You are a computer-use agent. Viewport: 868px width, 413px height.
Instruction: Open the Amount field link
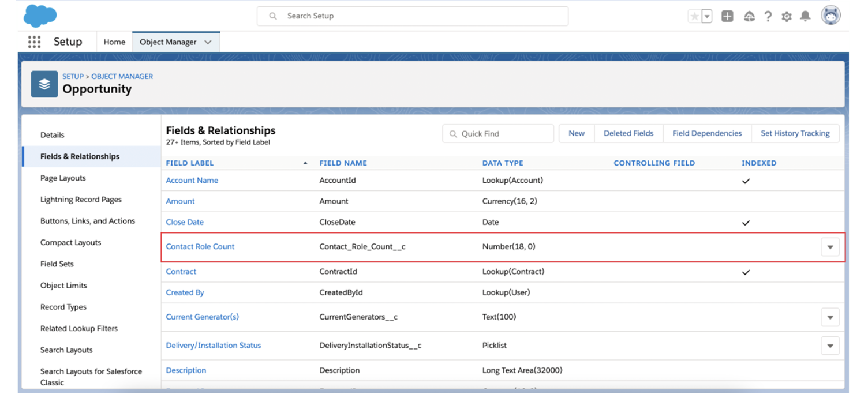(181, 201)
